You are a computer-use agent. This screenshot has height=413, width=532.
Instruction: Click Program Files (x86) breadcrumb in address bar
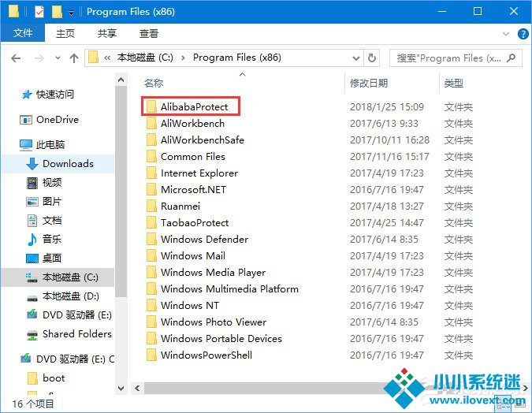point(236,58)
